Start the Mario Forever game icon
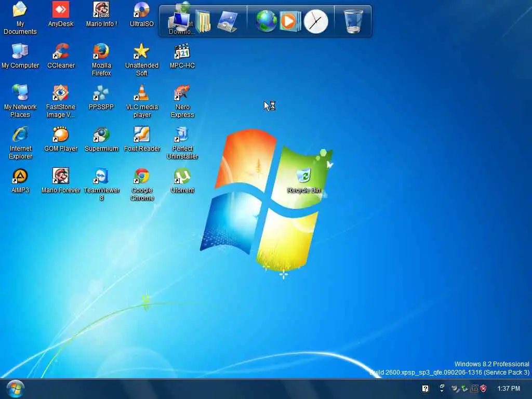Screen dimensions: 532x399 tap(61, 181)
